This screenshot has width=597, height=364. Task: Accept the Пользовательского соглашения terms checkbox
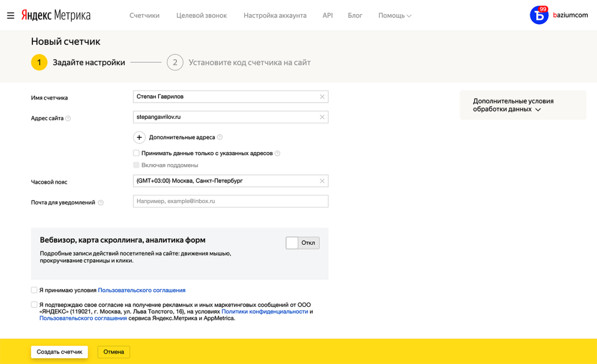pyautogui.click(x=34, y=290)
